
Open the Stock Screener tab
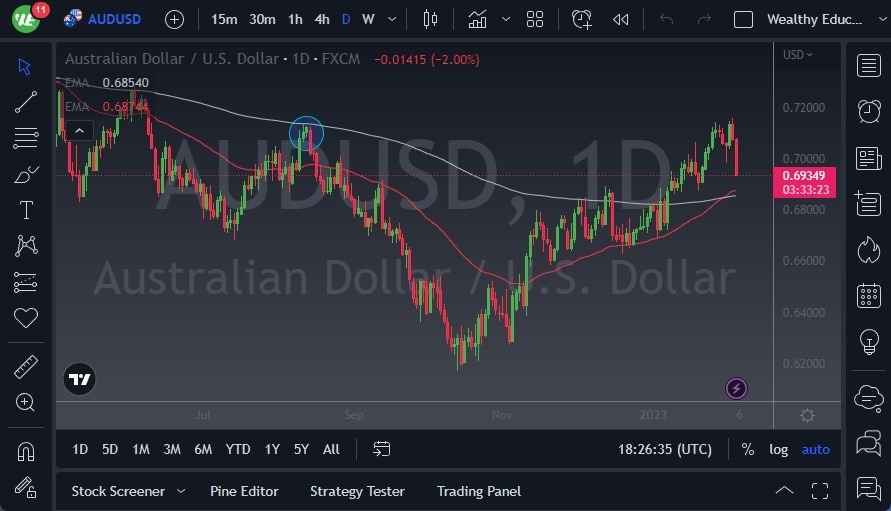118,491
